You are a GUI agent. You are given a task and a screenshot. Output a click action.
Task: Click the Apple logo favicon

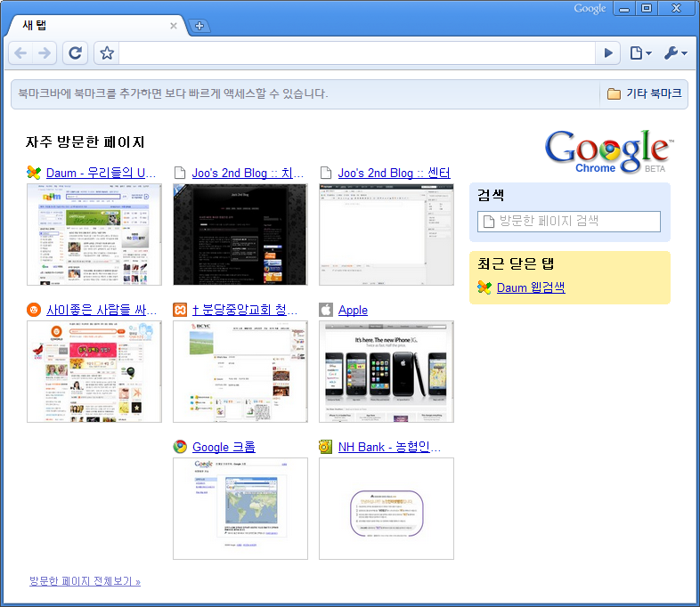[x=326, y=310]
